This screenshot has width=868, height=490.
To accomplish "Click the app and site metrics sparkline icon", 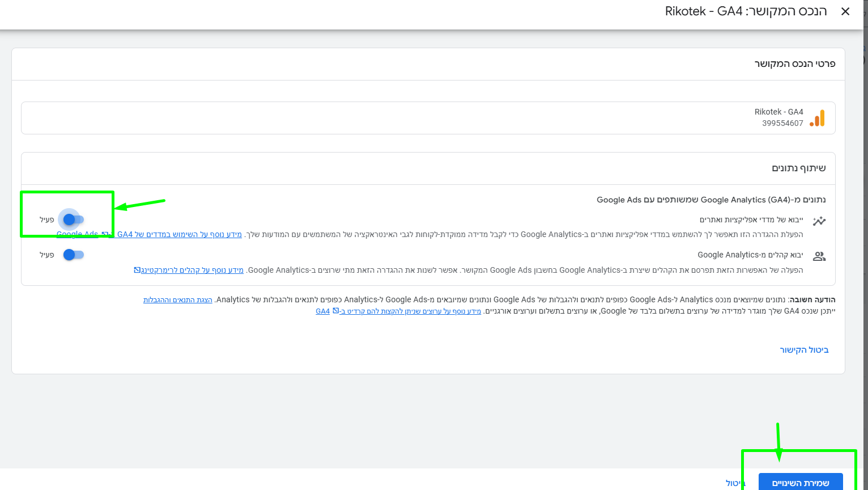I will click(819, 221).
